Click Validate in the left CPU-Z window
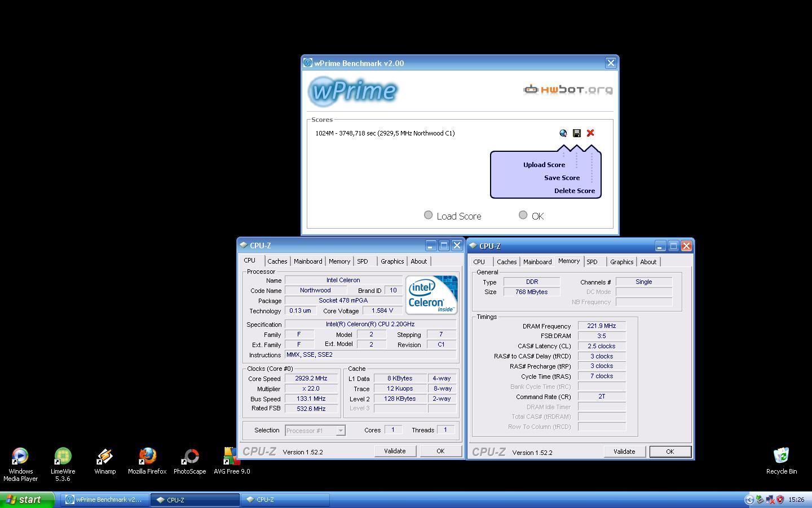 [395, 451]
